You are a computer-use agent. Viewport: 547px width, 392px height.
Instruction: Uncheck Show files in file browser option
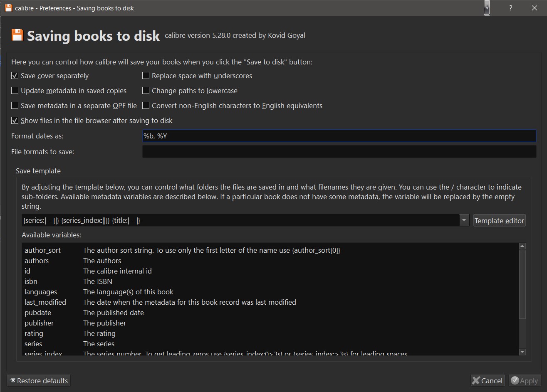[15, 121]
